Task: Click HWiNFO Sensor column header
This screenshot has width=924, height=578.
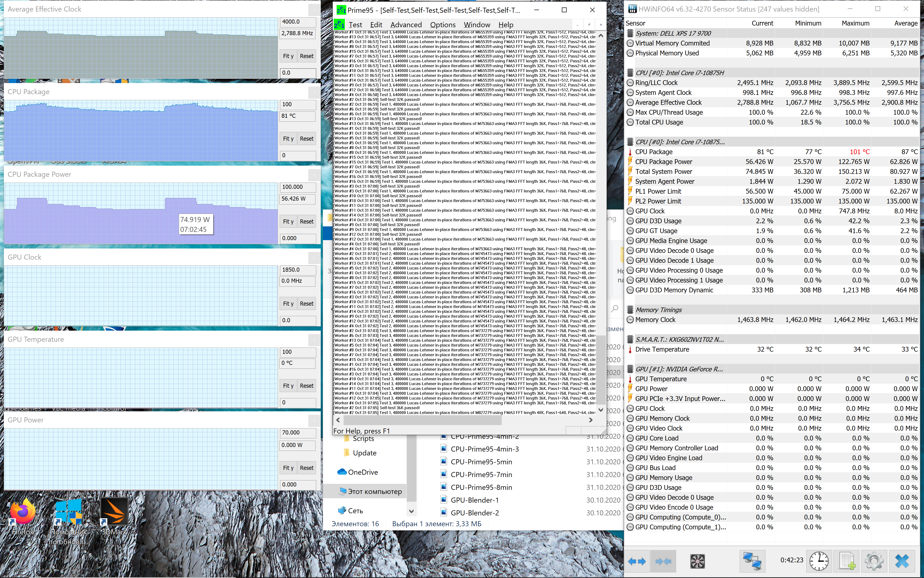Action: [x=635, y=23]
